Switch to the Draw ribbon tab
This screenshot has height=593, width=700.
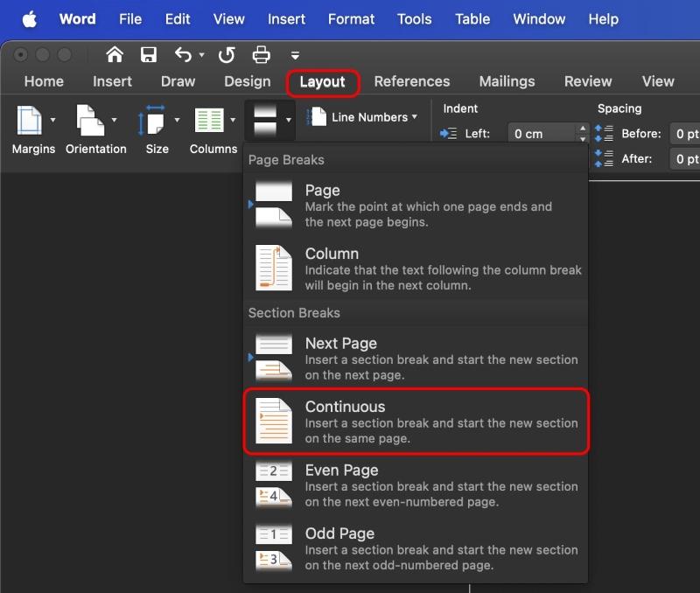178,81
